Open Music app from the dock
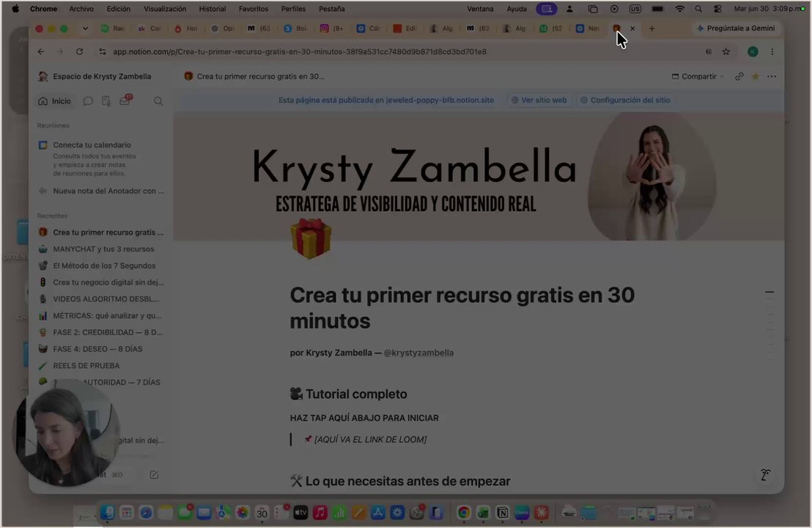Viewport: 812px width, 528px height. coord(320,513)
